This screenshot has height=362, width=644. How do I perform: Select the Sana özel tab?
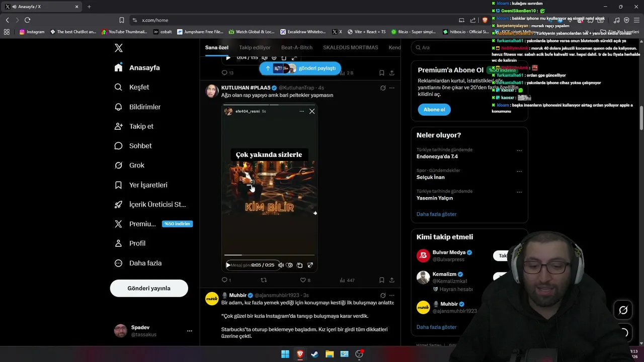(x=217, y=47)
